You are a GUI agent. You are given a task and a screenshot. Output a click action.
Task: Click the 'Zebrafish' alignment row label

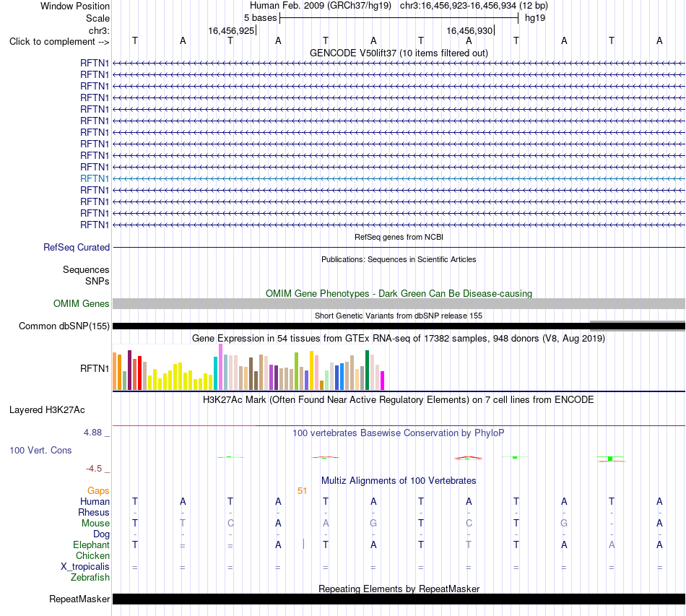[90, 578]
